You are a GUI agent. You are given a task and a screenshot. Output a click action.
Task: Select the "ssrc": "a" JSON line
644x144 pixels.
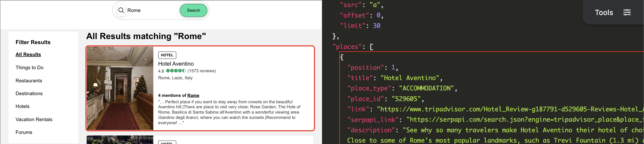(x=361, y=5)
